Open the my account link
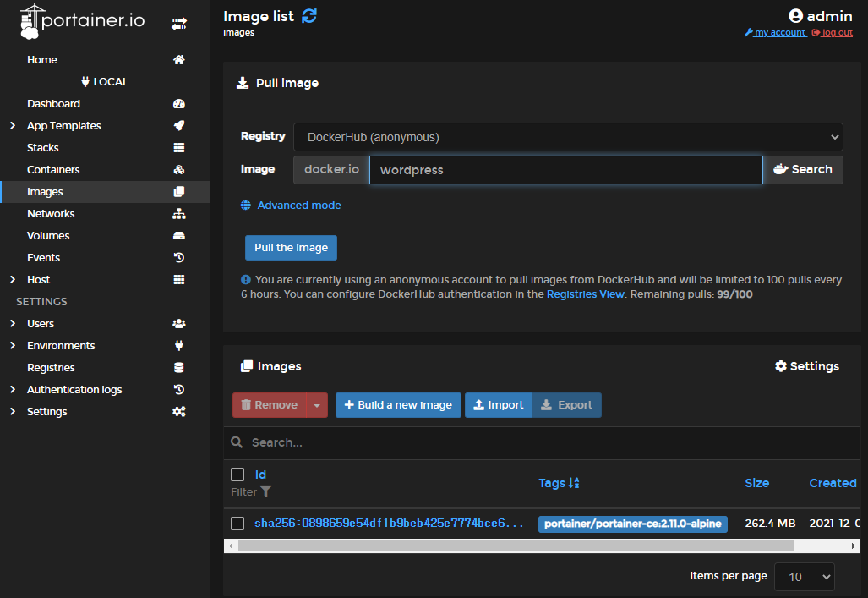 (775, 32)
